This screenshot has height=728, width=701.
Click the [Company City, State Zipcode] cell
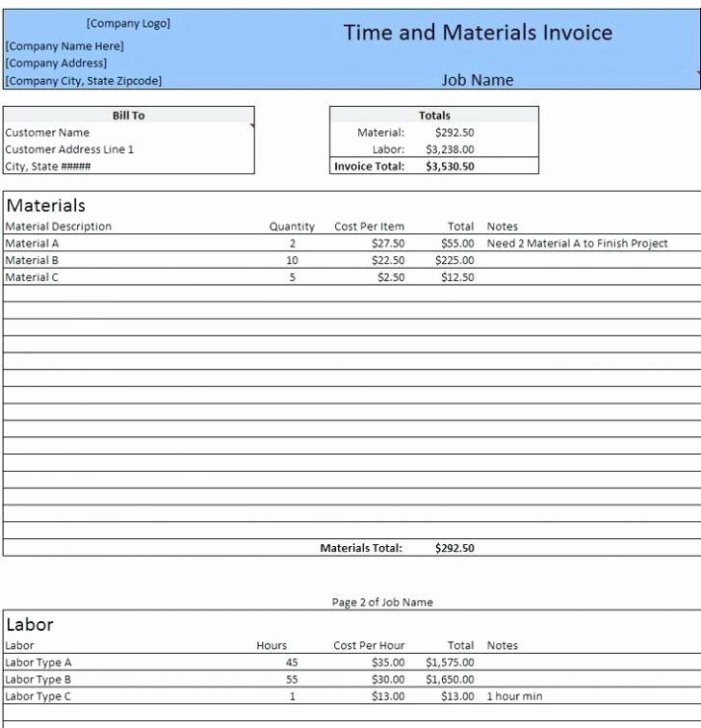[x=84, y=80]
